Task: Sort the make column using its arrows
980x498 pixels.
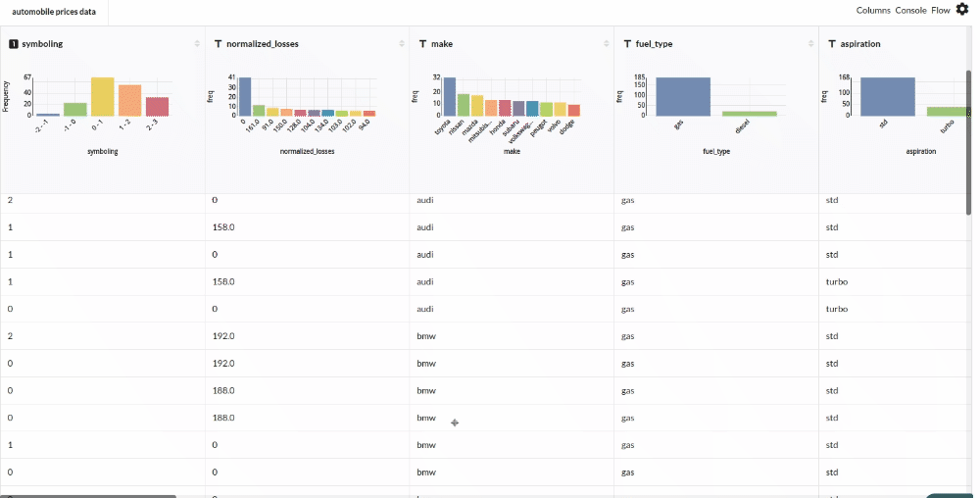Action: [x=607, y=44]
